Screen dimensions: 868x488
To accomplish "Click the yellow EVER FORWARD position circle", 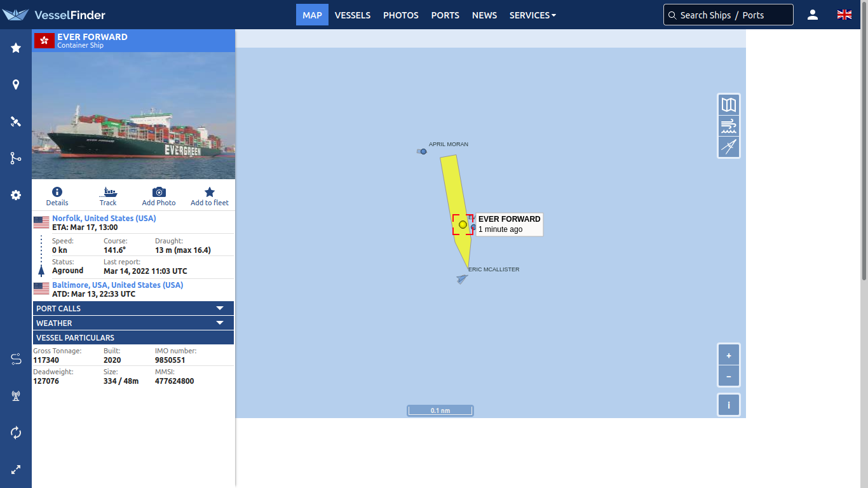I will coord(463,224).
